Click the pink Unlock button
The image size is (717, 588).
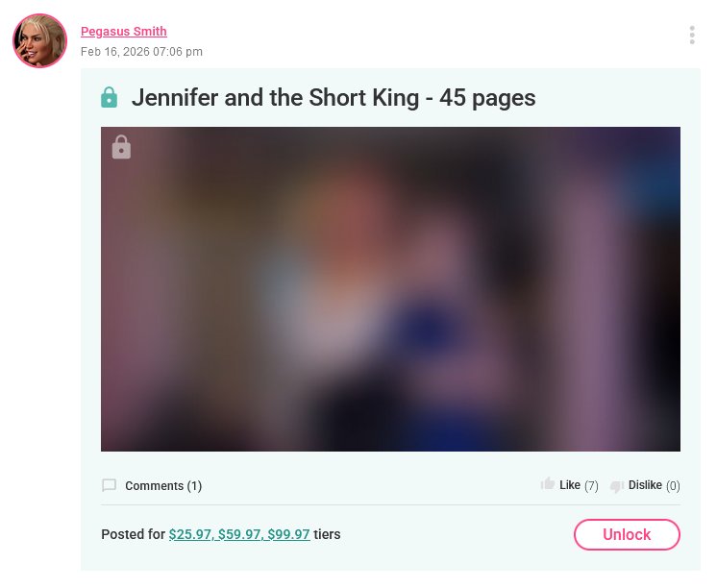pyautogui.click(x=627, y=535)
